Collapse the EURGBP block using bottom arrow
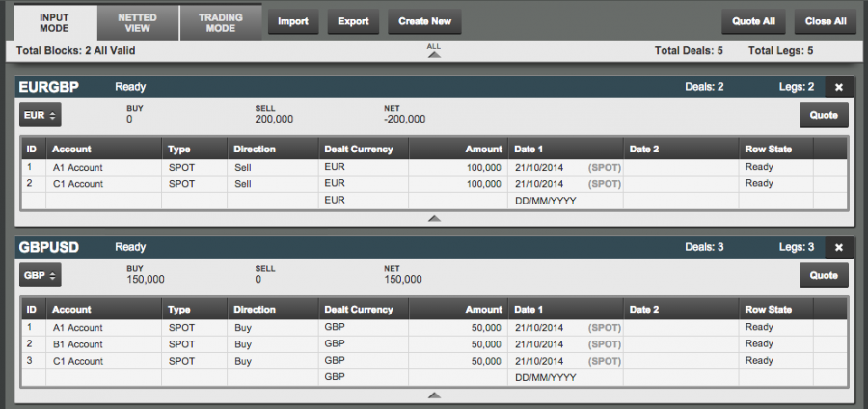This screenshot has width=868, height=409. point(434,219)
